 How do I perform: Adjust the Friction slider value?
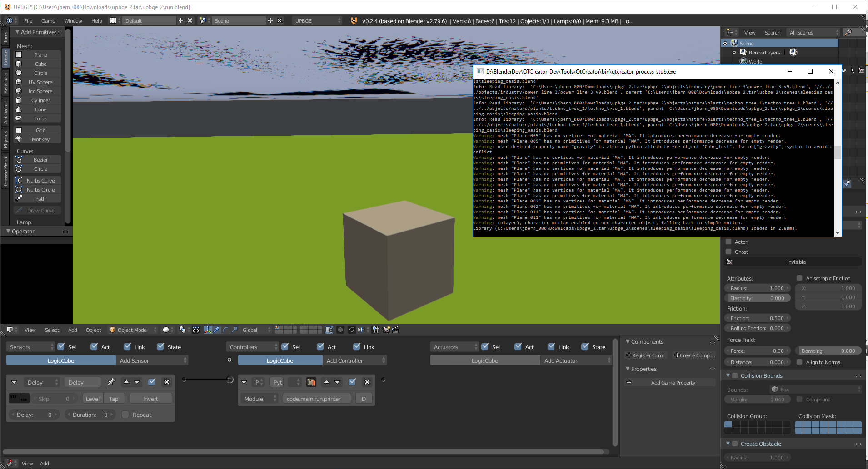pos(758,318)
